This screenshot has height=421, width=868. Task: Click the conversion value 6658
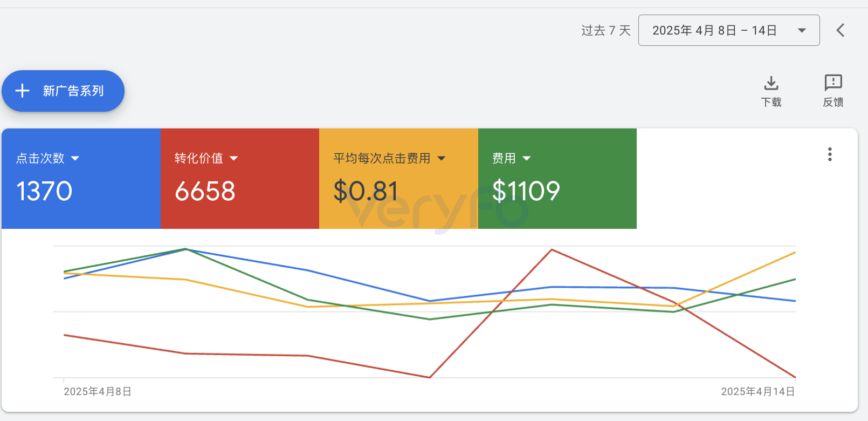click(205, 191)
